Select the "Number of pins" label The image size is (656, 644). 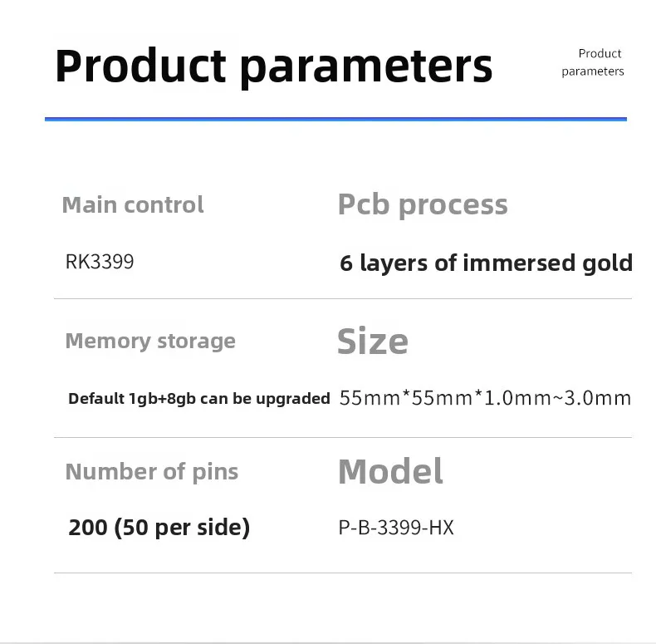(x=152, y=472)
